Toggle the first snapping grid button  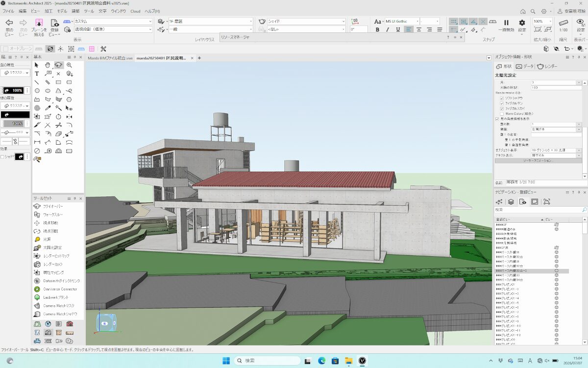[454, 22]
